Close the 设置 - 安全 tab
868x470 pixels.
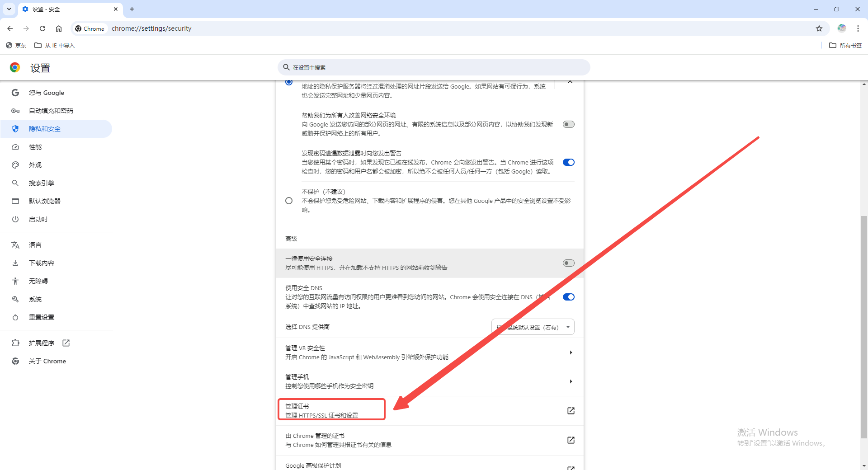tap(116, 9)
